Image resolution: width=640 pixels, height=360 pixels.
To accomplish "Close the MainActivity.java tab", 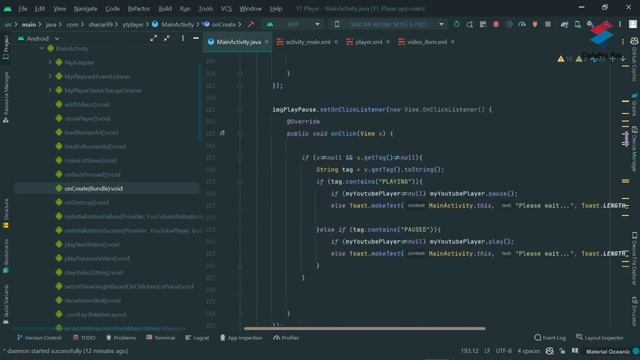I will [267, 42].
